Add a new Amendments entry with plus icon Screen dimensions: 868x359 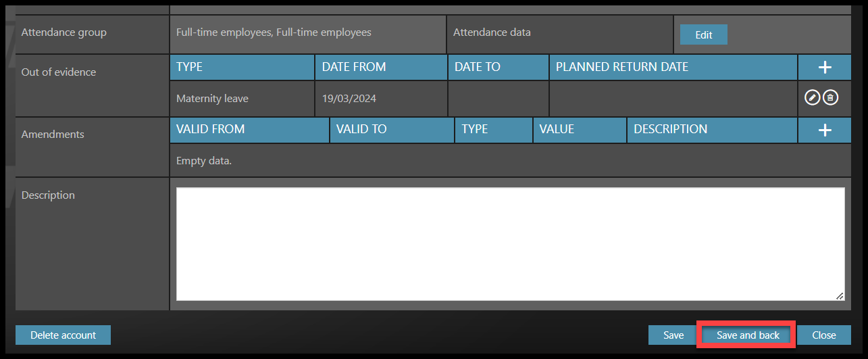824,130
